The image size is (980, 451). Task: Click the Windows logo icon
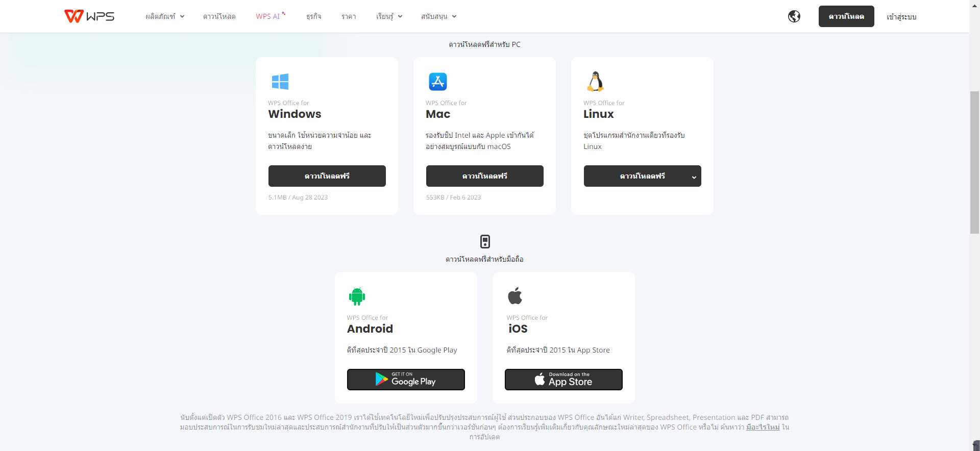click(x=280, y=82)
